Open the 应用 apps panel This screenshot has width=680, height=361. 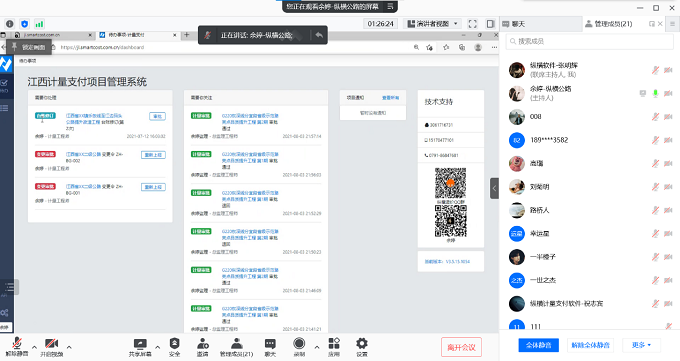[x=333, y=347]
